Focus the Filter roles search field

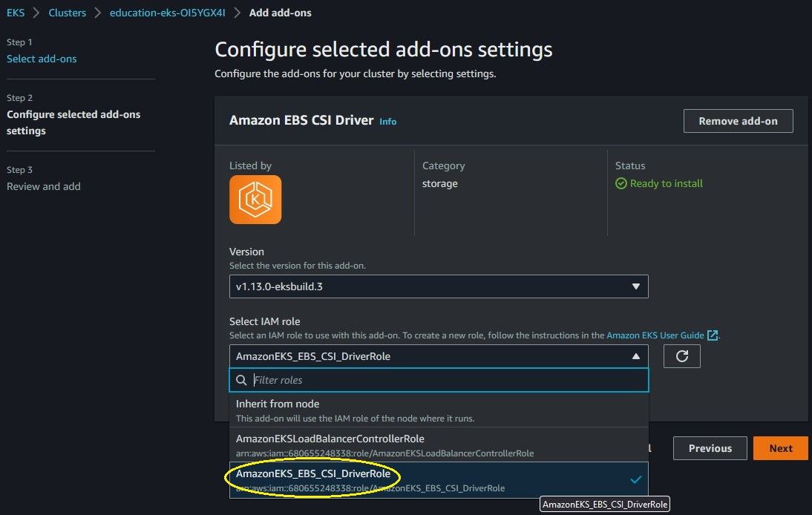[x=439, y=380]
